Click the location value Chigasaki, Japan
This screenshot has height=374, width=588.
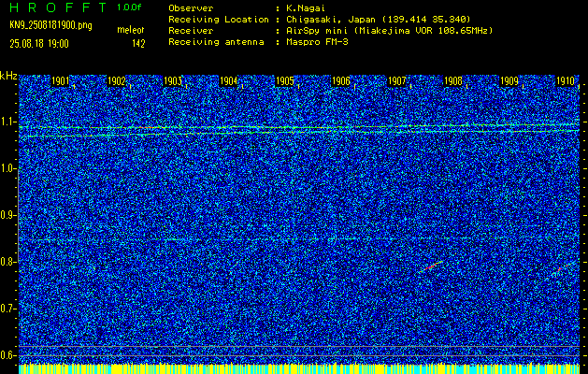tap(330, 20)
